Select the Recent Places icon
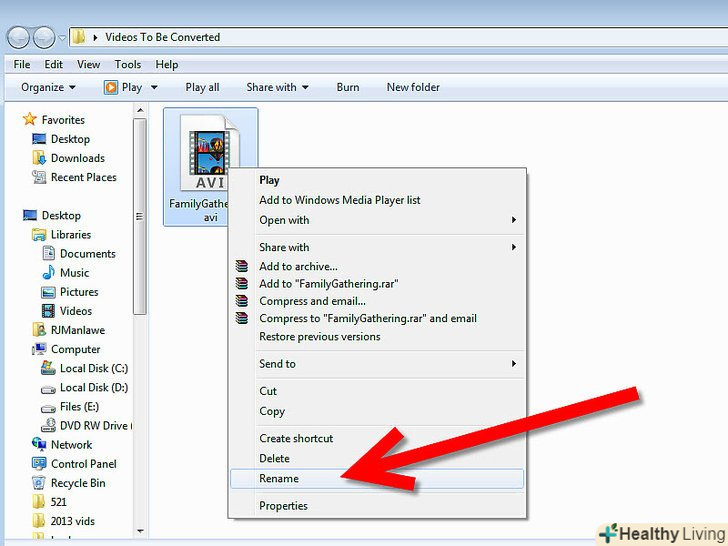Image resolution: width=728 pixels, height=546 pixels. click(x=39, y=177)
